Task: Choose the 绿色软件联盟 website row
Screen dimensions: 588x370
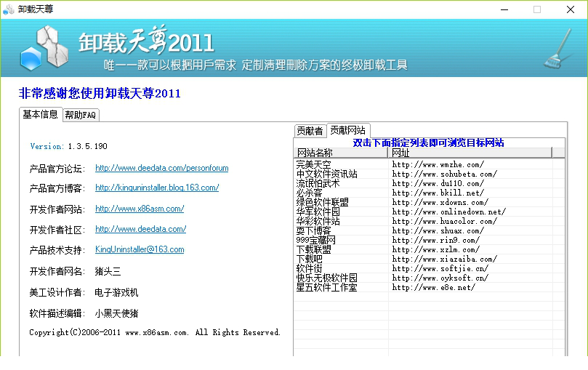Action: (x=322, y=203)
